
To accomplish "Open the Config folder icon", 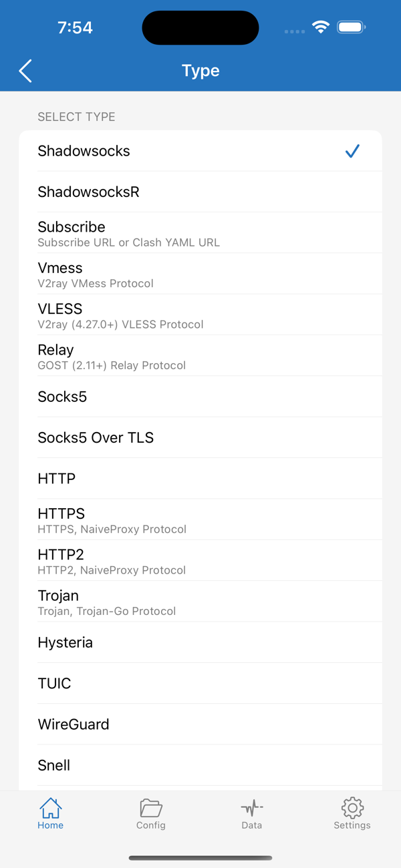I will pos(151,809).
